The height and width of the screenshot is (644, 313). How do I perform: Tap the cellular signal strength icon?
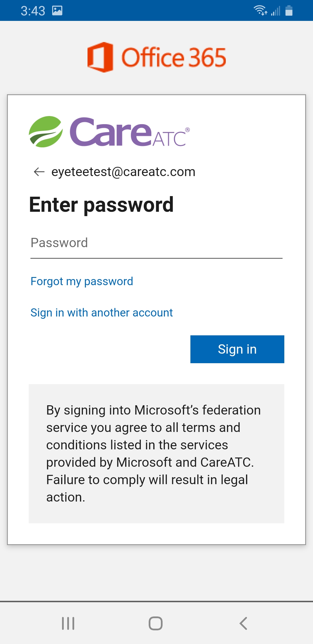click(x=276, y=11)
